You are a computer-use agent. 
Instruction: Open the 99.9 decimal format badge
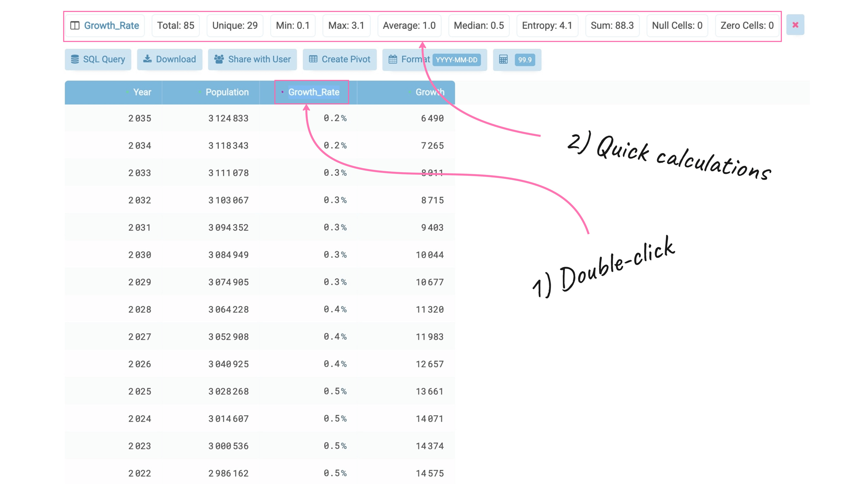tap(525, 60)
